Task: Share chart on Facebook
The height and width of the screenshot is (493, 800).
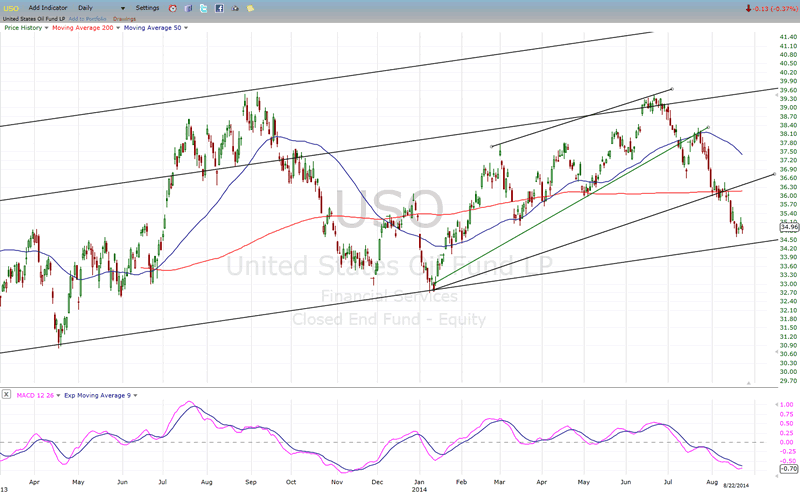Action: coord(219,8)
